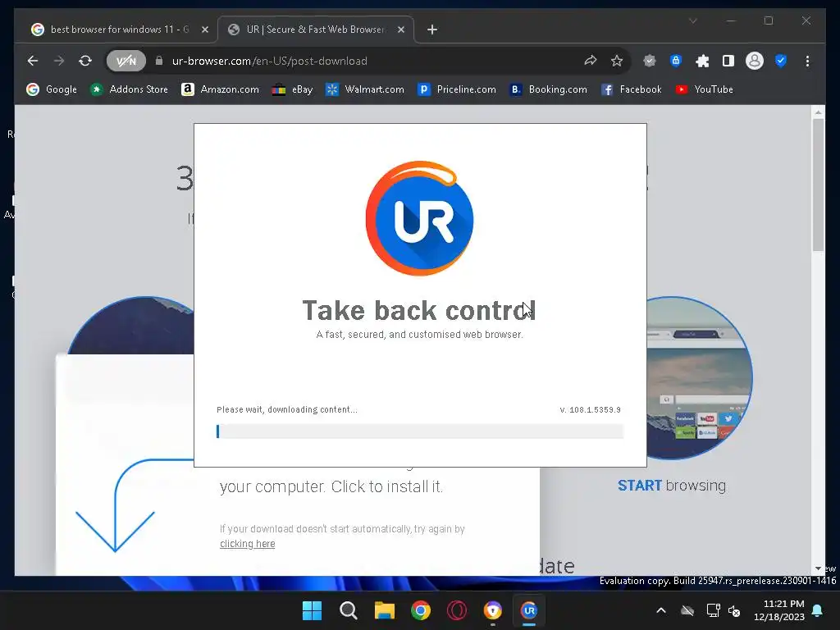
Task: Click the scrollbar down arrow
Action: click(x=818, y=568)
